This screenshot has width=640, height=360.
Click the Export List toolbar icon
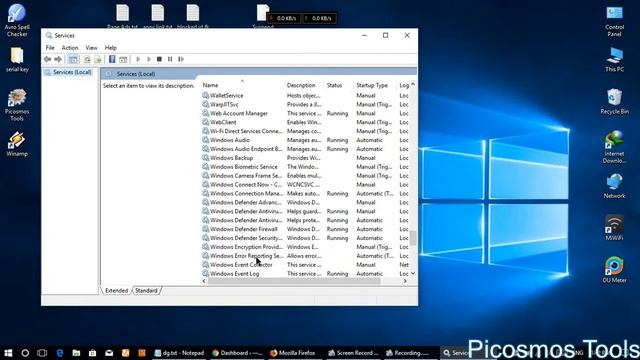pyautogui.click(x=98, y=59)
